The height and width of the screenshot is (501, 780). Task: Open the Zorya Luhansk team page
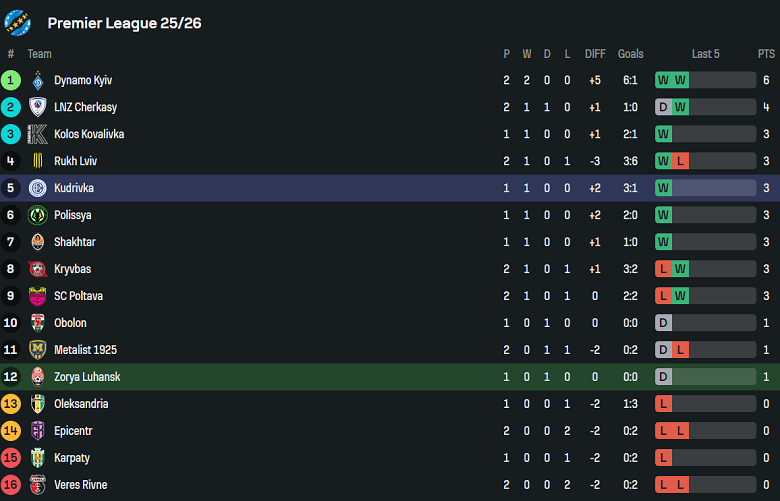pyautogui.click(x=87, y=377)
